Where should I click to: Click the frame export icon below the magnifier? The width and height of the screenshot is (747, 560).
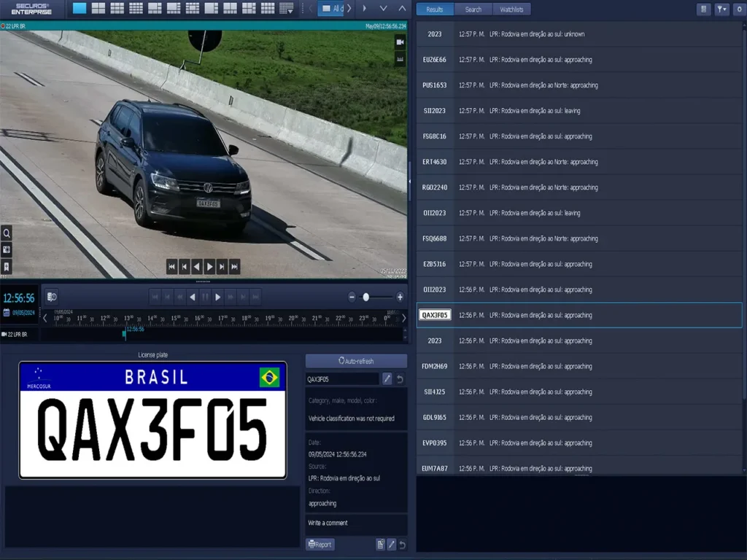click(7, 250)
